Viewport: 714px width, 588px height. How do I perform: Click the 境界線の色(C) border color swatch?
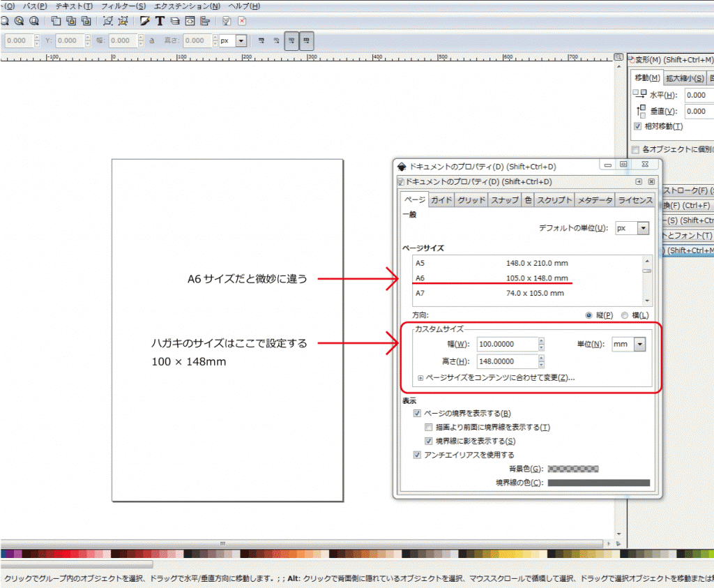click(x=598, y=483)
